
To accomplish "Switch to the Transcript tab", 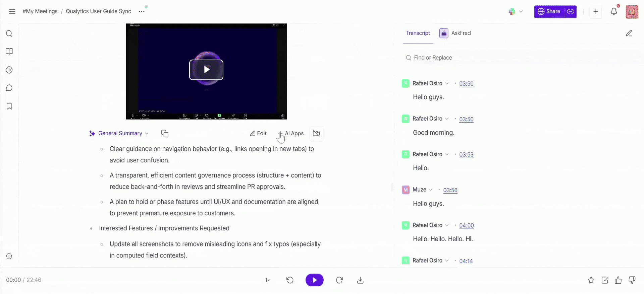I will coord(418,33).
